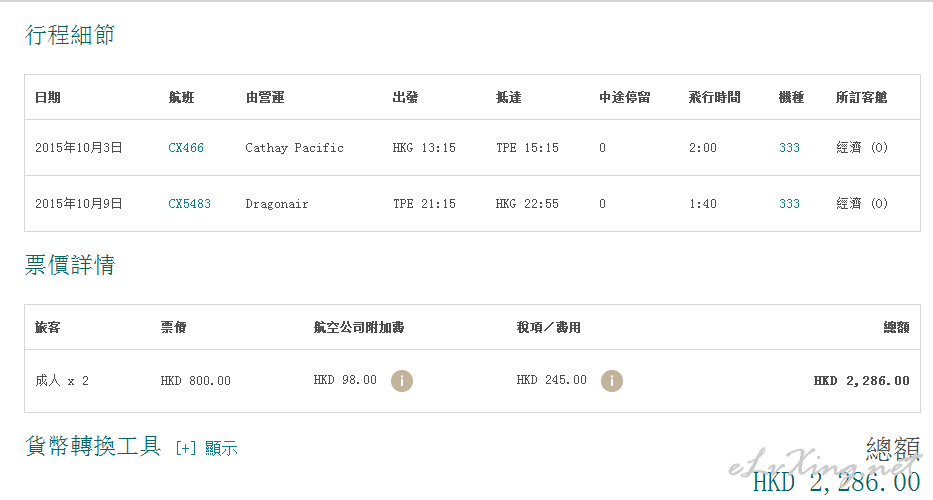This screenshot has height=500, width=933.
Task: Click the 所訂客艙 column header
Action: pyautogui.click(x=861, y=98)
